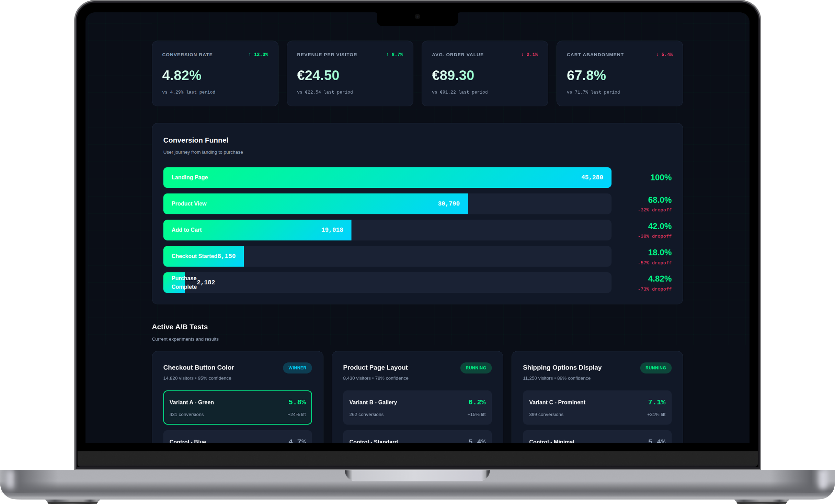Click RUNNING badge on Product Page Layout
The width and height of the screenshot is (835, 504).
(476, 368)
